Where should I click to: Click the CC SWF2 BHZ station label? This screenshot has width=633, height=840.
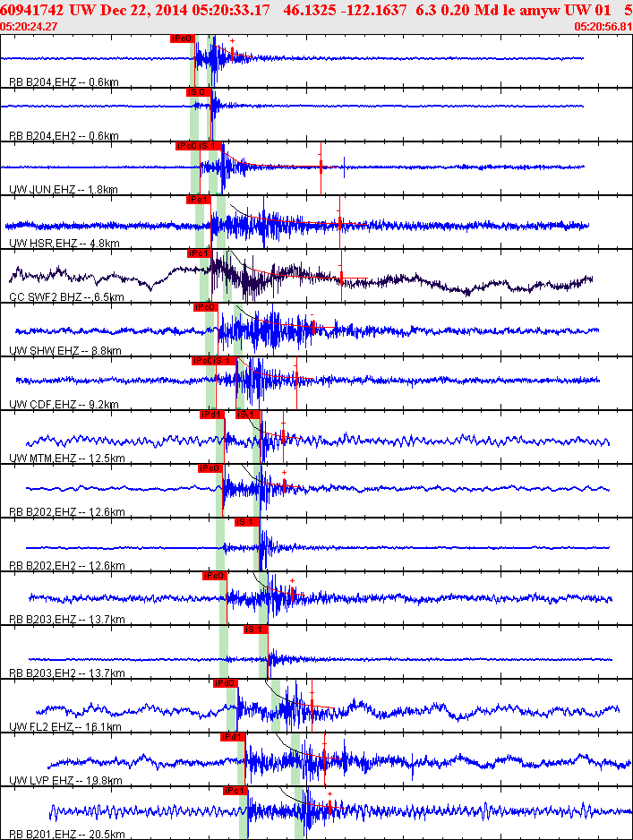[x=66, y=296]
